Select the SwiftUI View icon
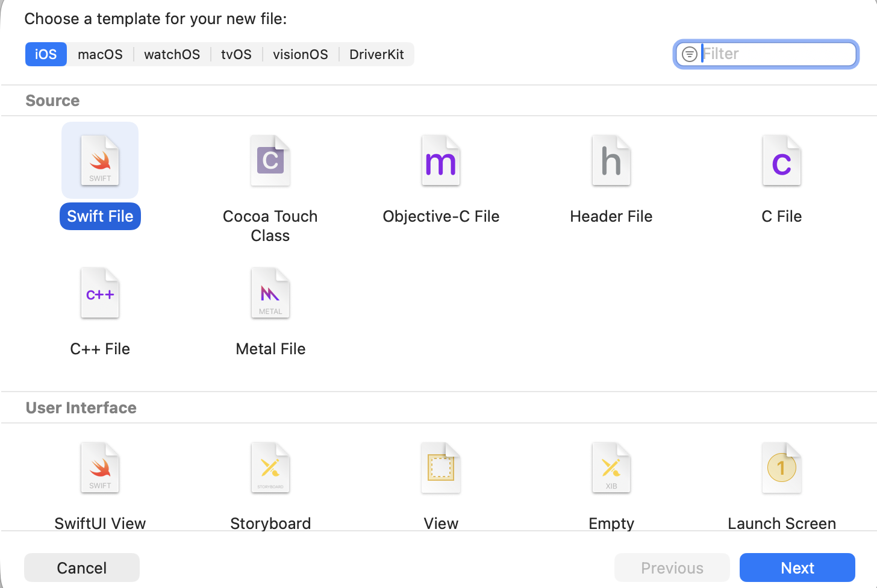Image resolution: width=877 pixels, height=588 pixels. pyautogui.click(x=100, y=468)
